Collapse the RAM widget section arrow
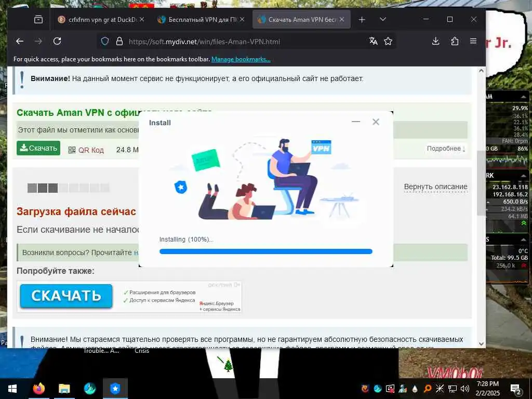This screenshot has height=399, width=532. click(524, 97)
